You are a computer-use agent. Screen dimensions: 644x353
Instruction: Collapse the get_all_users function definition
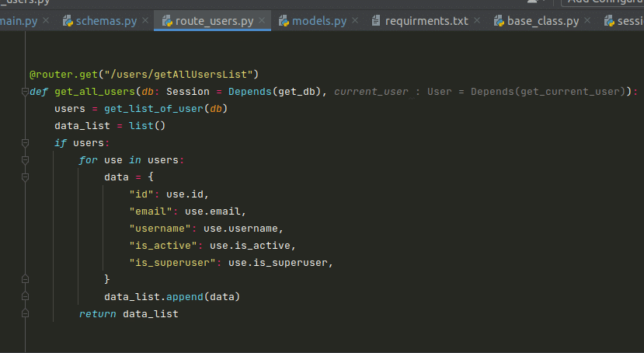point(25,92)
